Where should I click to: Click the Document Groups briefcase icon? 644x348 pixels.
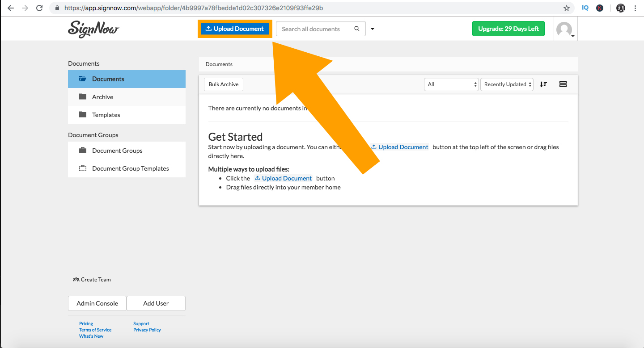point(83,150)
